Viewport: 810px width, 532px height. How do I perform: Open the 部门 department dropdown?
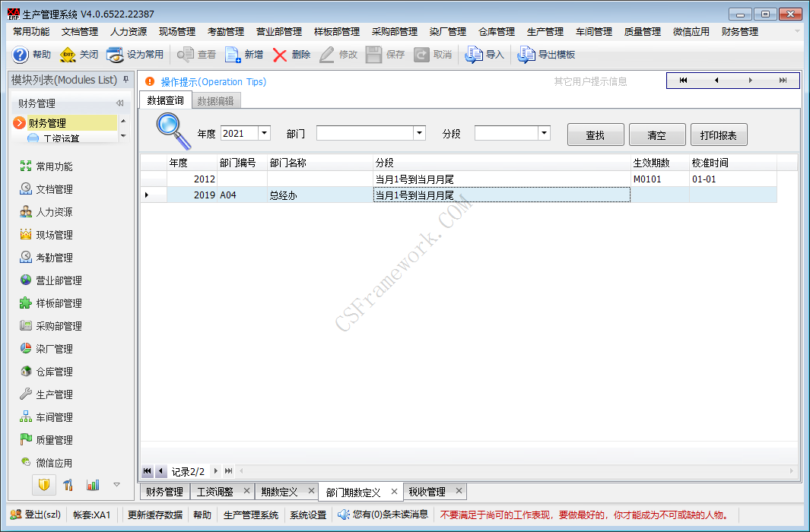420,133
